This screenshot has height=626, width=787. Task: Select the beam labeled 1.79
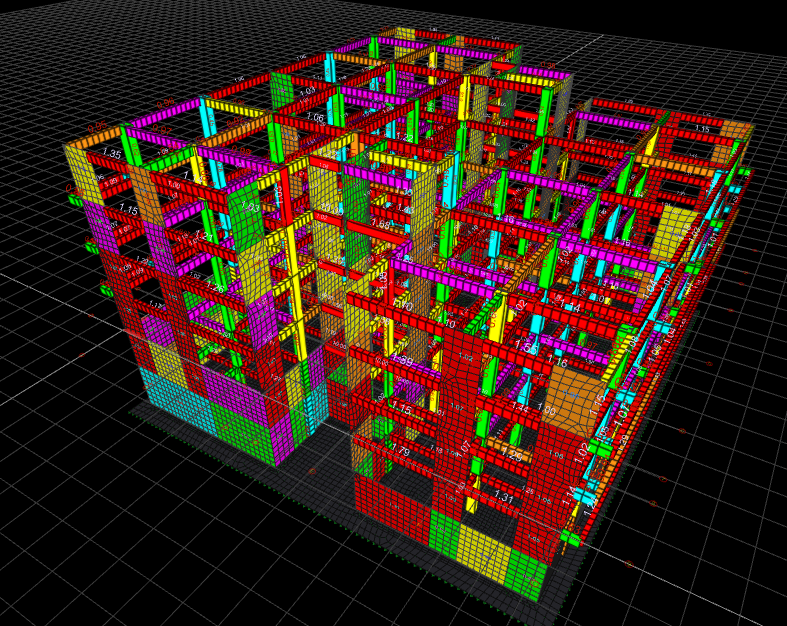pos(402,450)
